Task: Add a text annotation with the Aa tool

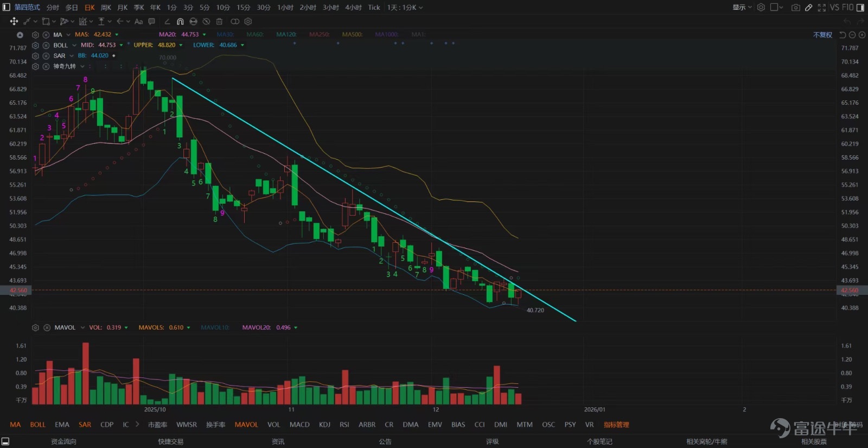Action: (138, 21)
